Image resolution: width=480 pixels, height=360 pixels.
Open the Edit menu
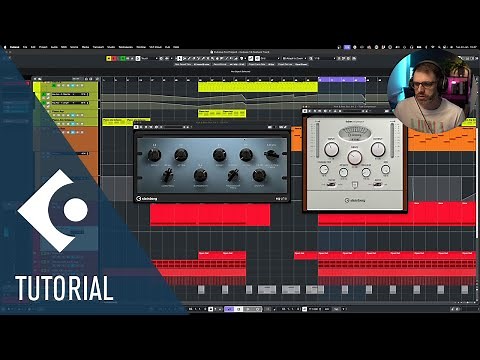point(33,47)
